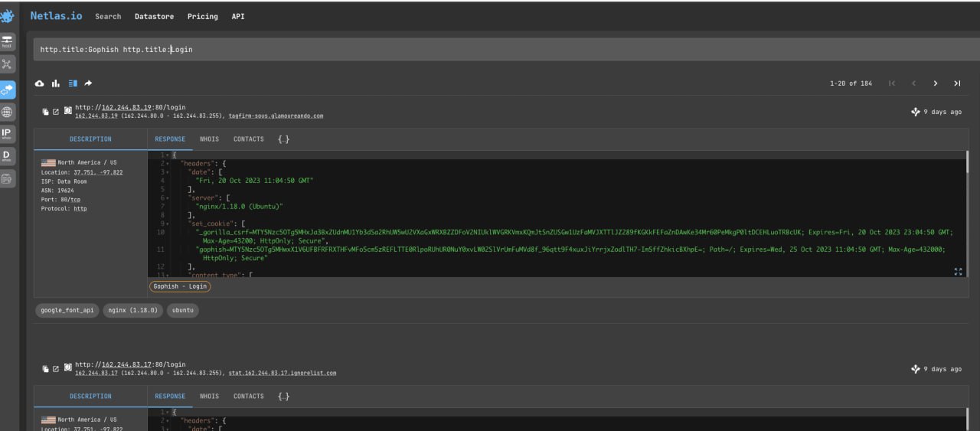Click the 1-20 of 184 results count
Viewport: 980px width, 431px height.
pyautogui.click(x=851, y=83)
